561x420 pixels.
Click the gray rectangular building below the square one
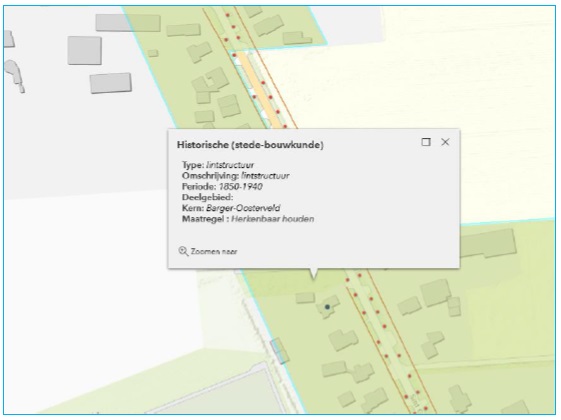click(x=111, y=83)
